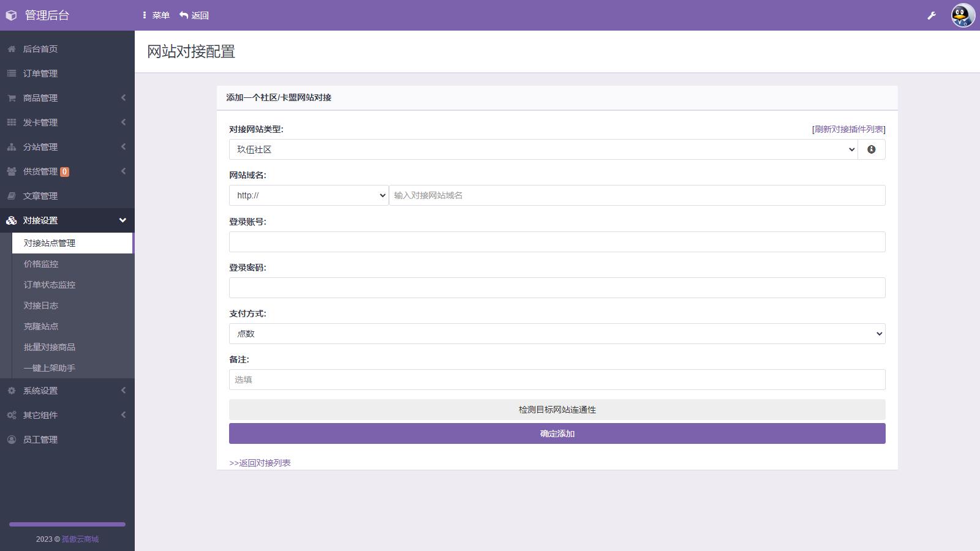
Task: Collapse the 对接设置 sidebar section
Action: (67, 220)
